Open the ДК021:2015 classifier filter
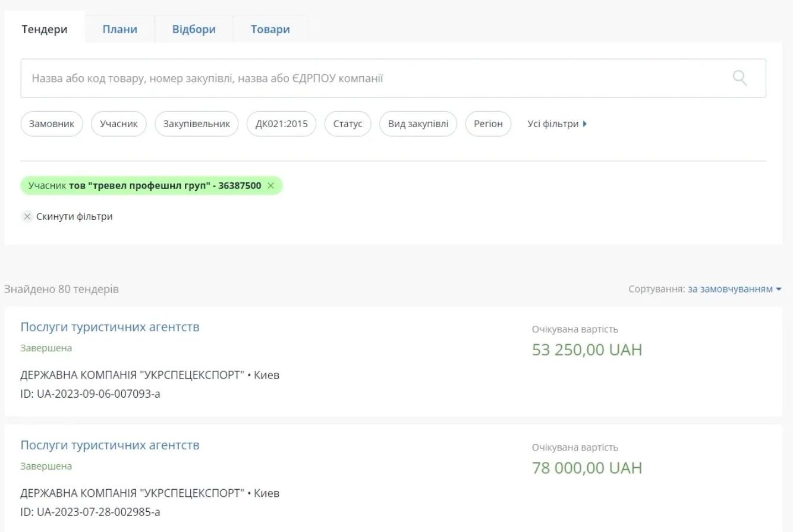The width and height of the screenshot is (793, 532). 281,124
